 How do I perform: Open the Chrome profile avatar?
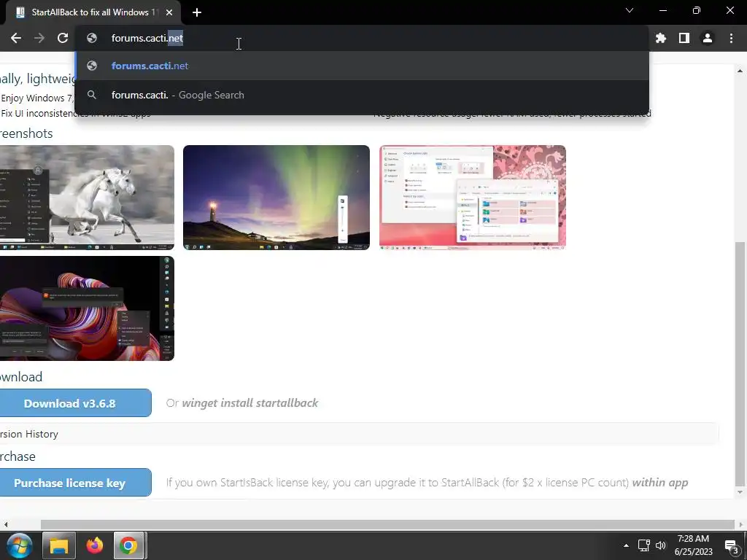coord(708,38)
